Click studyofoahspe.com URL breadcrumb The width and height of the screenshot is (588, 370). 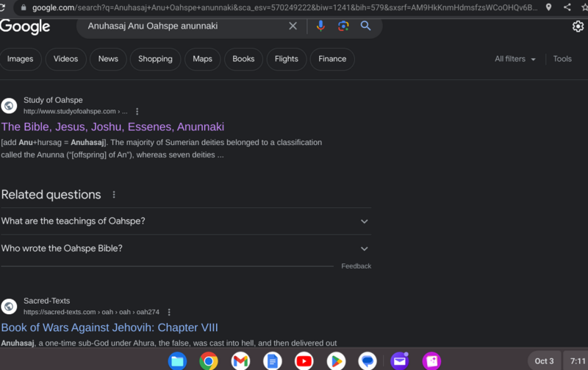[x=76, y=112]
